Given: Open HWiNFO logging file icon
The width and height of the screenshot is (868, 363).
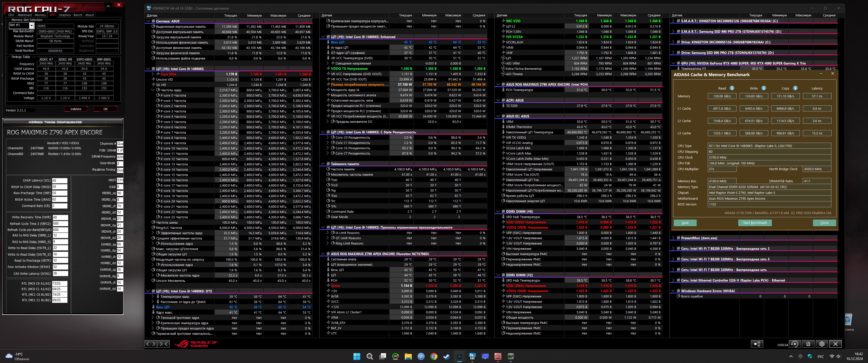Looking at the screenshot, I should point(808,344).
